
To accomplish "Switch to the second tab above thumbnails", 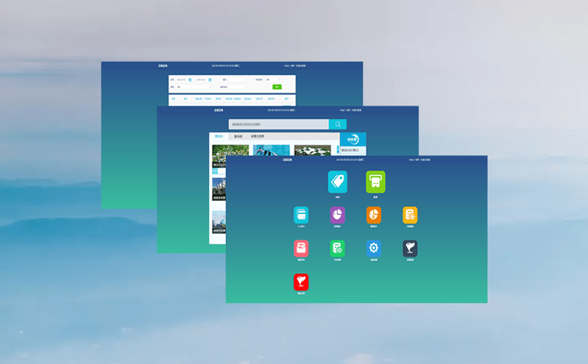I will pos(238,136).
